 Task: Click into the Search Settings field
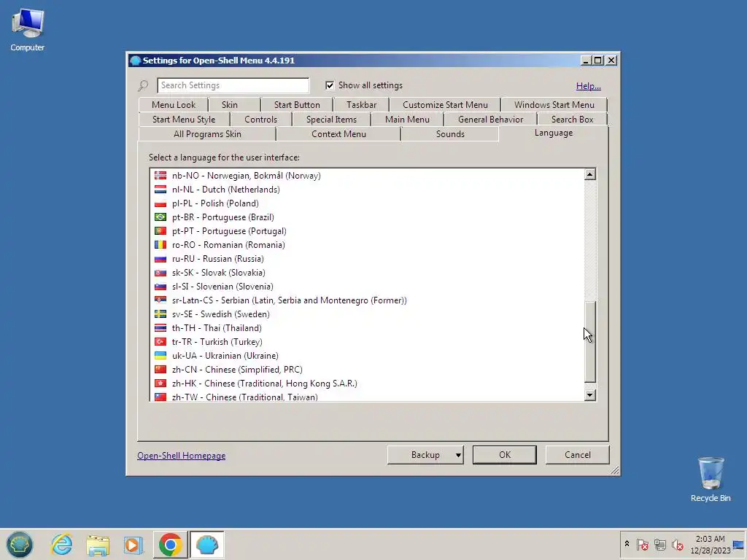(233, 85)
